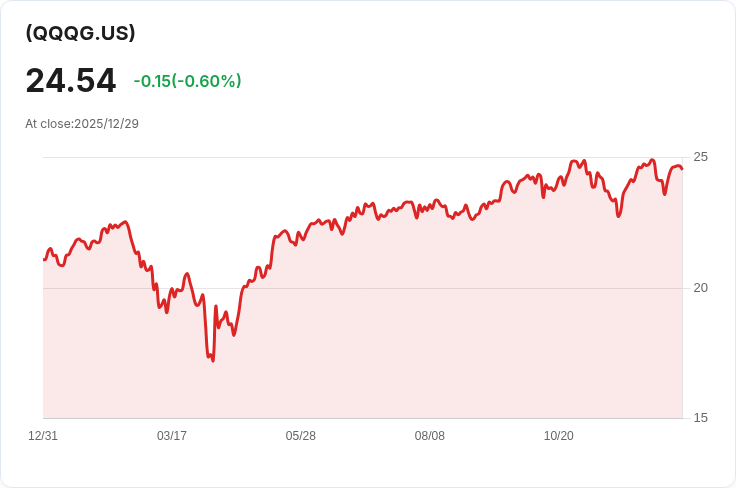
Task: Select the 15 y-axis price label
Action: pyautogui.click(x=700, y=418)
